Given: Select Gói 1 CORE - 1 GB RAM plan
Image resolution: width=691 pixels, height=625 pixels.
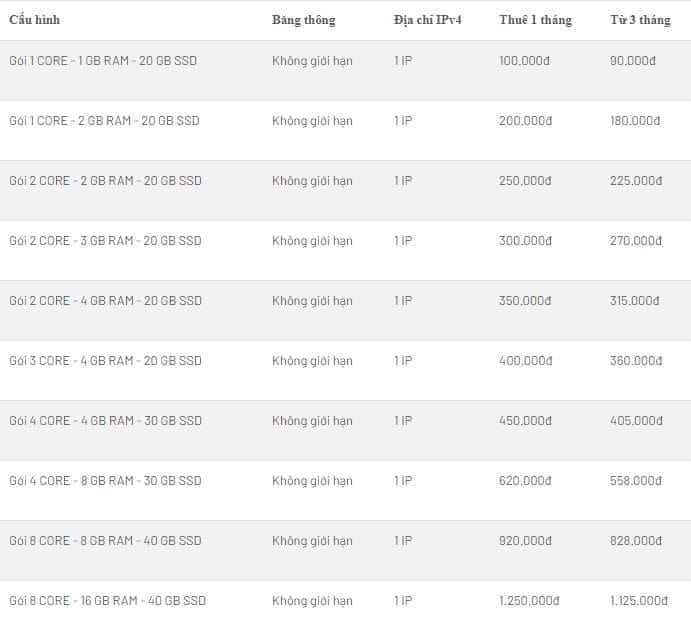Looking at the screenshot, I should pyautogui.click(x=102, y=61).
